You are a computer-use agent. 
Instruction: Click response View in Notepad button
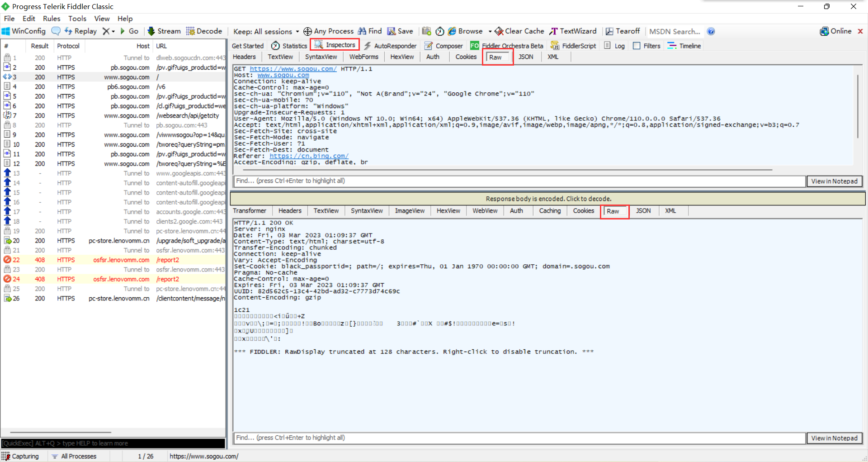pos(834,438)
